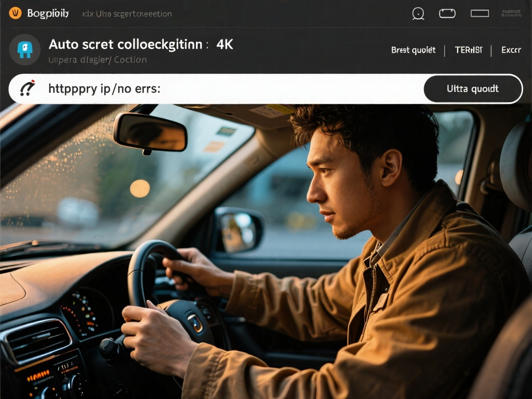532x399 pixels.
Task: Click the curved arrow icon in the search bar
Action: tap(28, 88)
